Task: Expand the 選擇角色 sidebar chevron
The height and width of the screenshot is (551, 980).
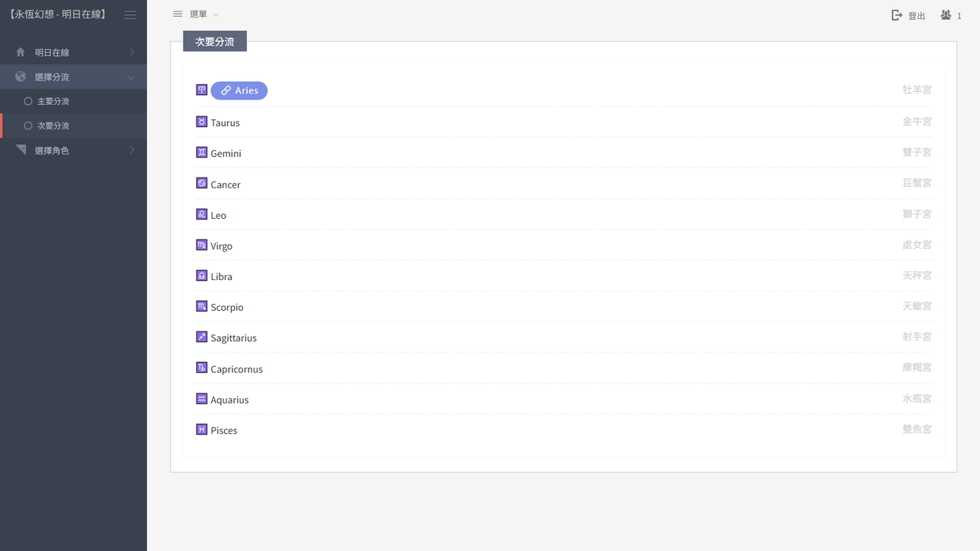Action: [x=132, y=150]
